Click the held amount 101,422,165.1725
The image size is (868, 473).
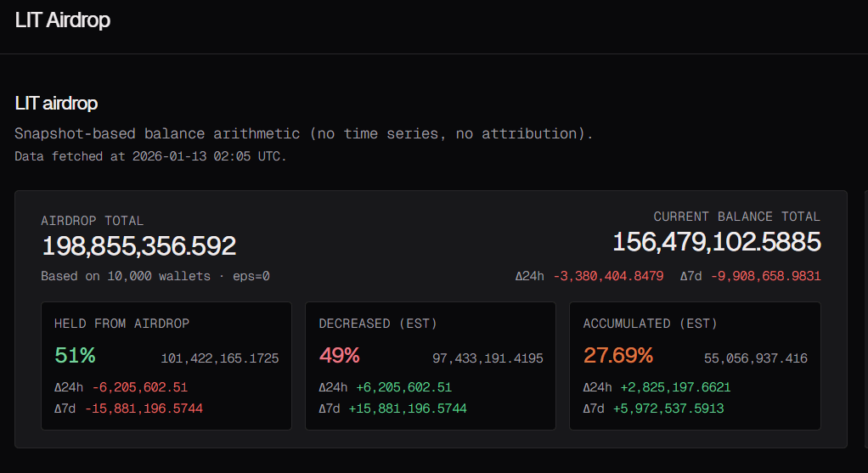tap(220, 358)
